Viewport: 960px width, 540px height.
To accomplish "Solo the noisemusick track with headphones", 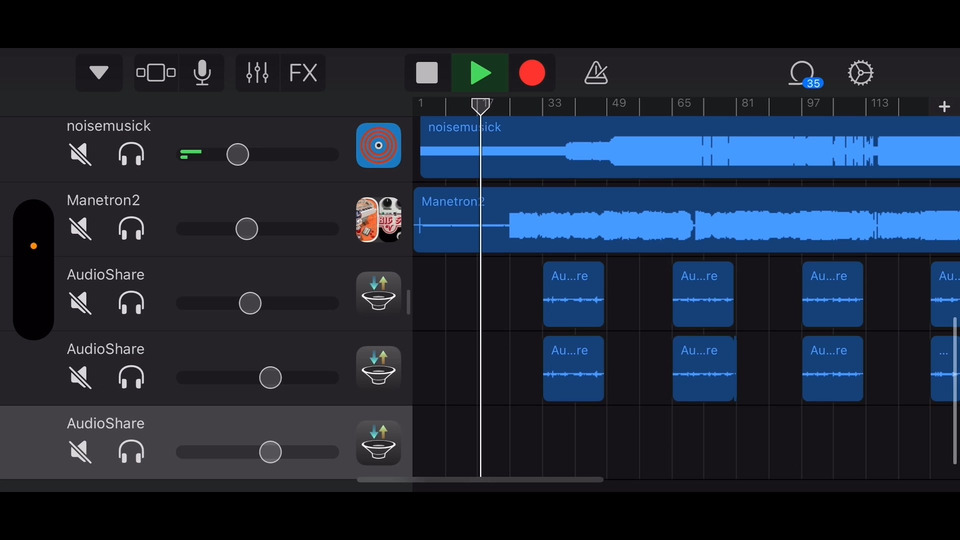I will (x=131, y=154).
